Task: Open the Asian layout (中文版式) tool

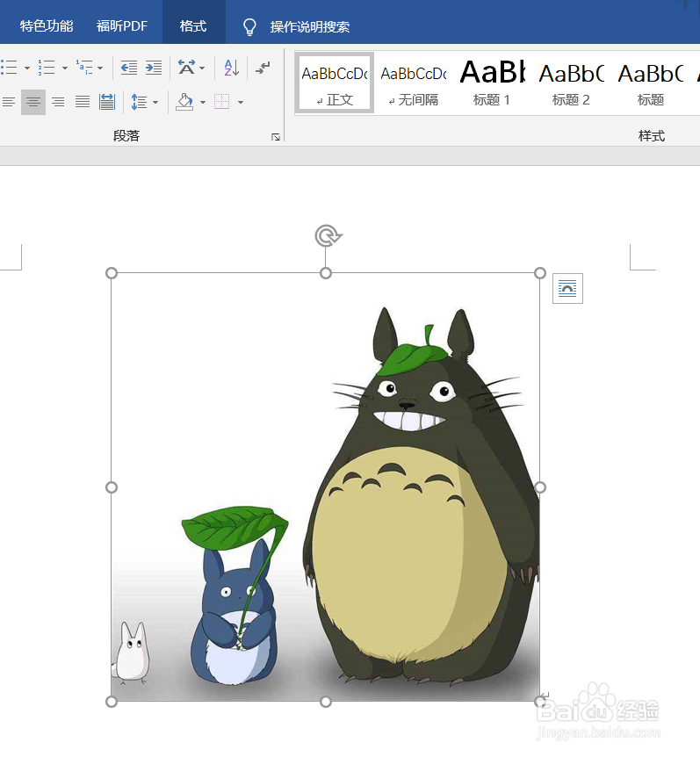Action: 187,68
